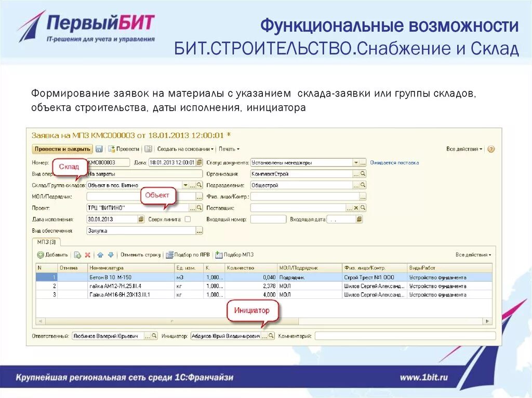Click Подбор по ЛРВ button
Viewport: 532px width, 398px height.
(x=188, y=255)
